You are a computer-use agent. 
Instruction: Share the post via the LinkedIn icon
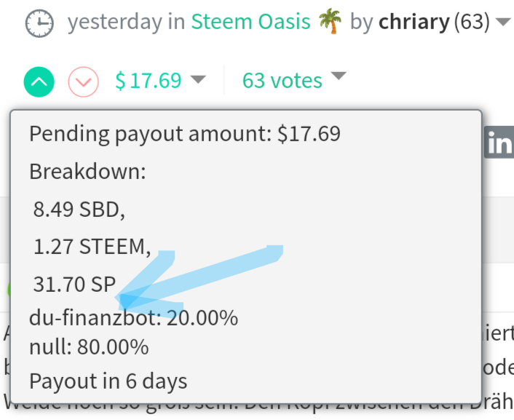[499, 143]
